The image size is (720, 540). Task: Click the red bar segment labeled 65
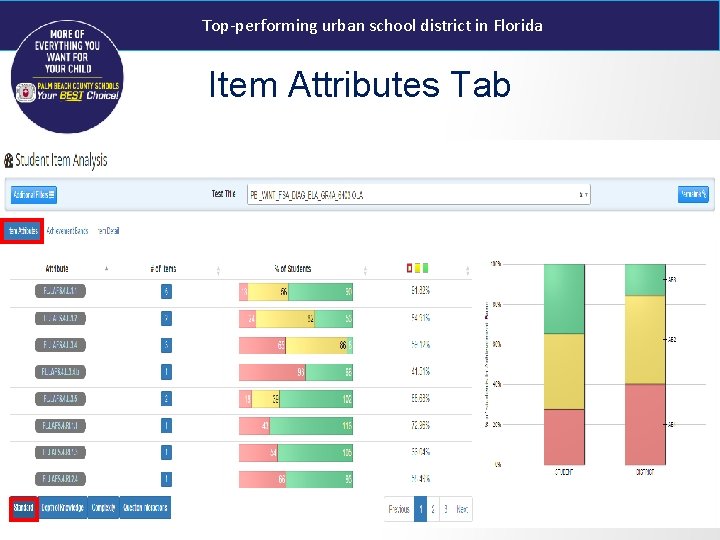coord(262,345)
